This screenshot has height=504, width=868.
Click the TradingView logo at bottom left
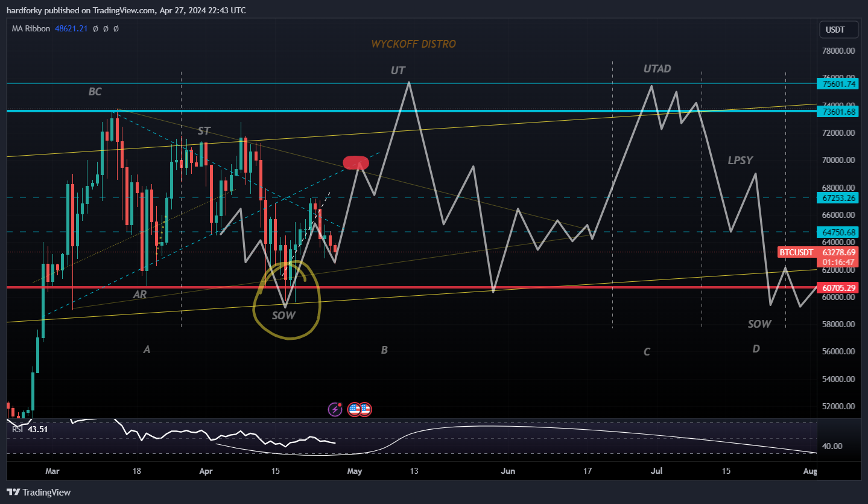pos(39,492)
